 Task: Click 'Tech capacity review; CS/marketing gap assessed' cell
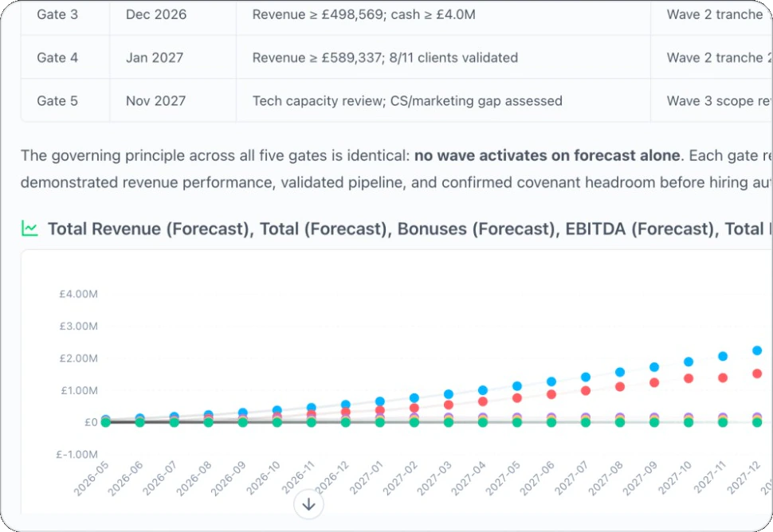[443, 101]
